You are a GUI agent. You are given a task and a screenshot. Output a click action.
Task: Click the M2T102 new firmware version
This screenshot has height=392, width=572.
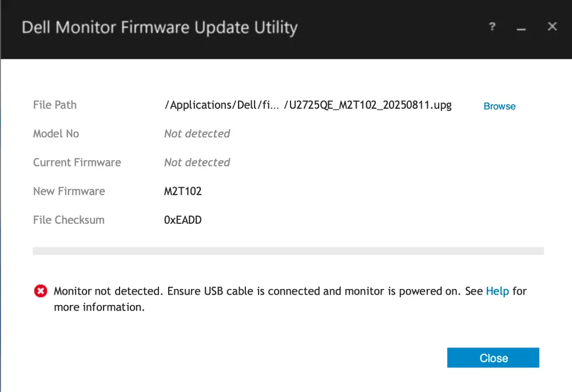coord(183,191)
